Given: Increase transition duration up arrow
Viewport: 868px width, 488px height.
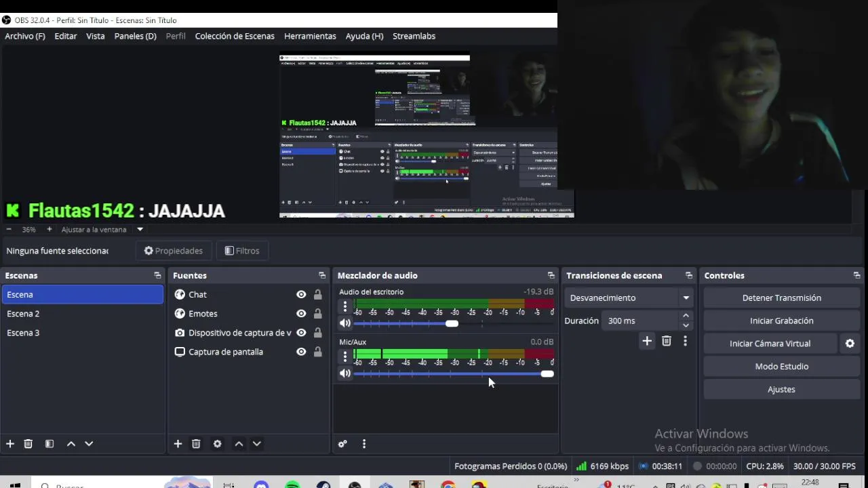Looking at the screenshot, I should [686, 316].
